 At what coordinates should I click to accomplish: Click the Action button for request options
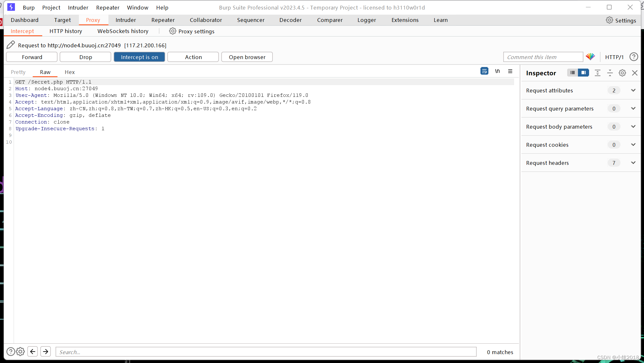(193, 57)
